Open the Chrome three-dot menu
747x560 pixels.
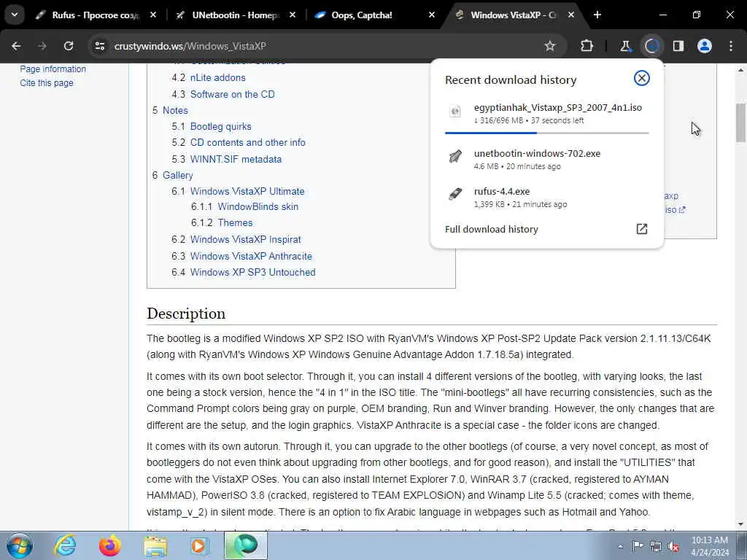tap(731, 46)
